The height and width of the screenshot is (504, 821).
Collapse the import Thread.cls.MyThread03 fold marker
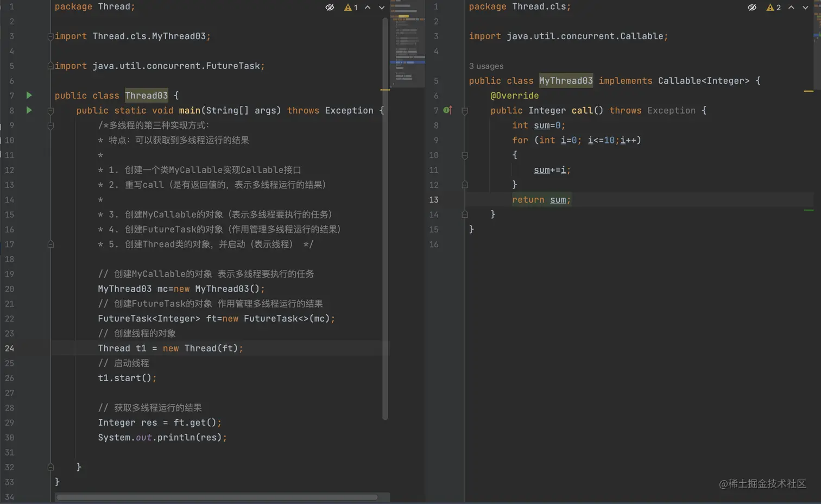point(50,36)
